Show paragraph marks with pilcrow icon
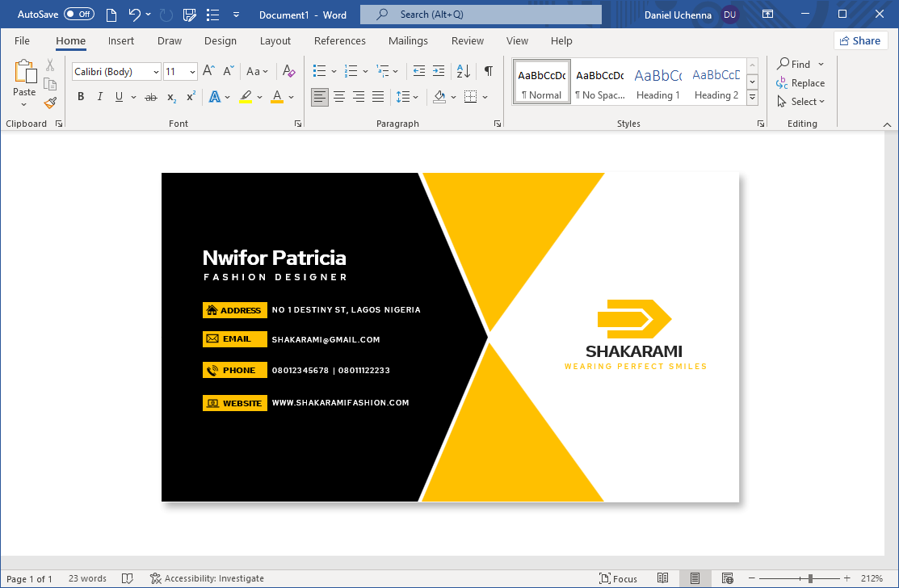 point(488,71)
